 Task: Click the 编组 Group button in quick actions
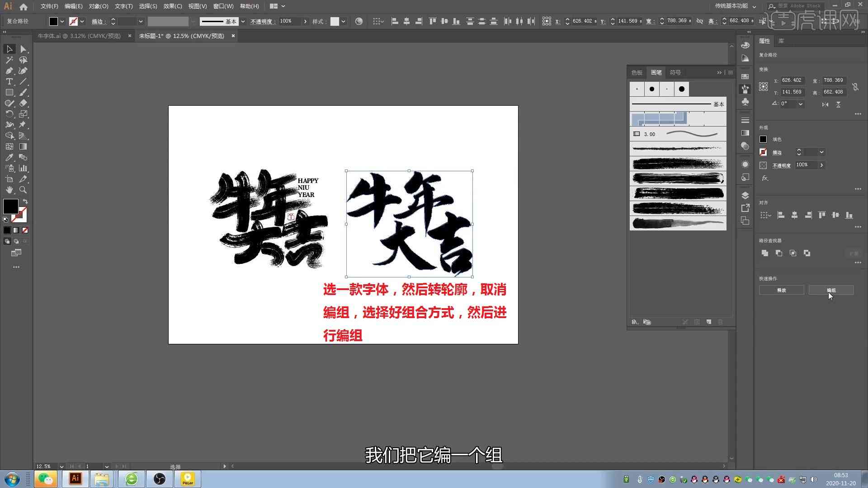click(x=830, y=290)
